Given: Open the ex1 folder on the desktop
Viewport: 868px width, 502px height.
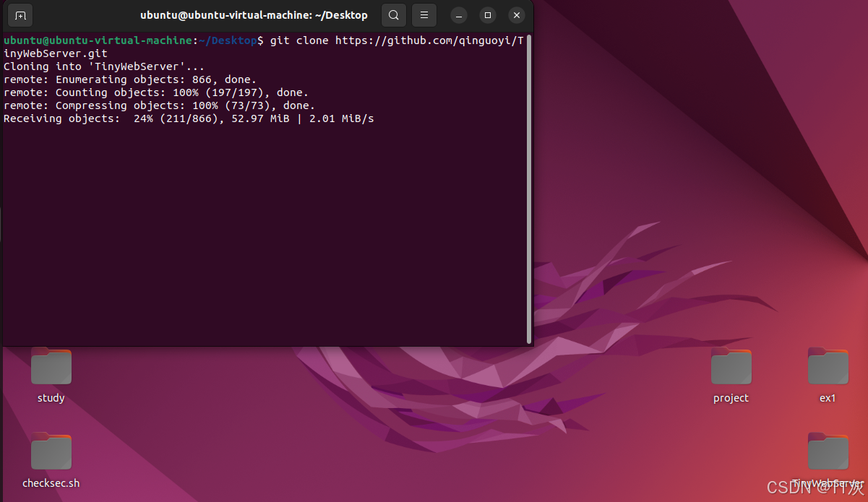Looking at the screenshot, I should 828,366.
